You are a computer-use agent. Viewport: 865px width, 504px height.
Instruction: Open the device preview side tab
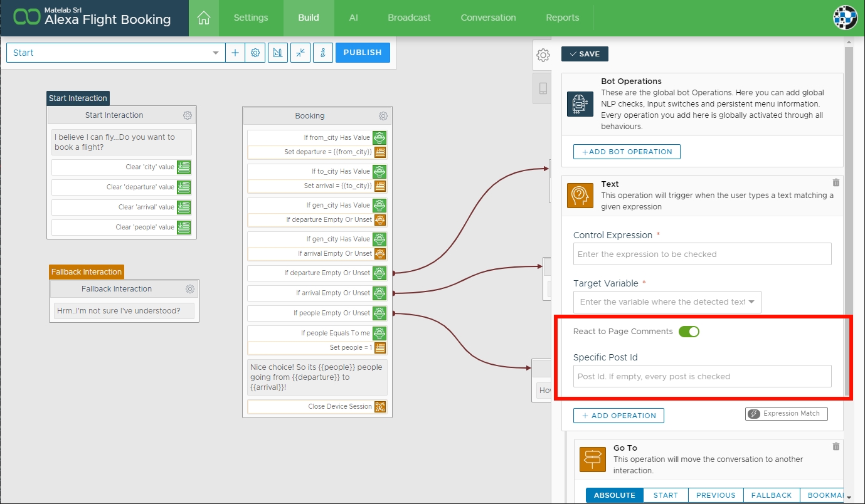(x=543, y=88)
